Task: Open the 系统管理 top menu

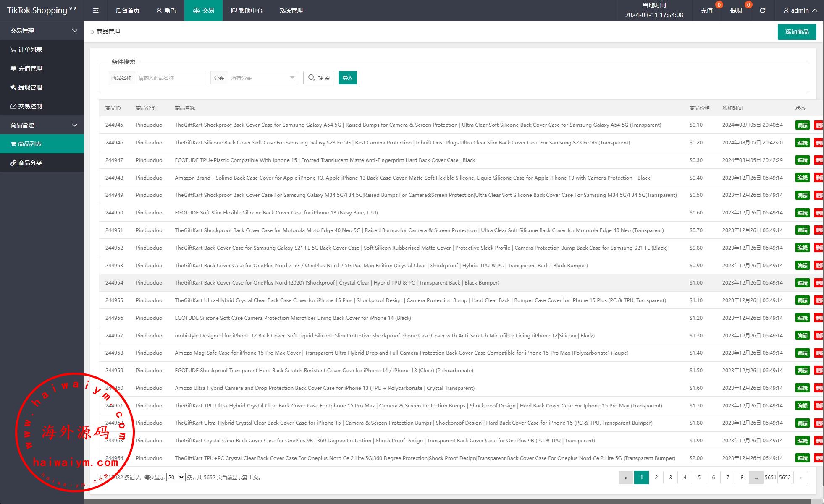Action: [291, 10]
